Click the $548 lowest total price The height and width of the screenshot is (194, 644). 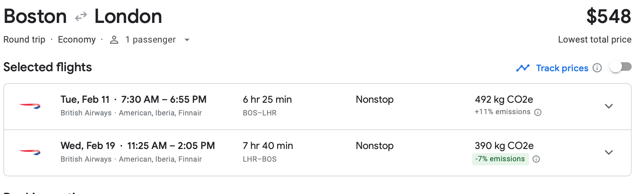click(608, 17)
